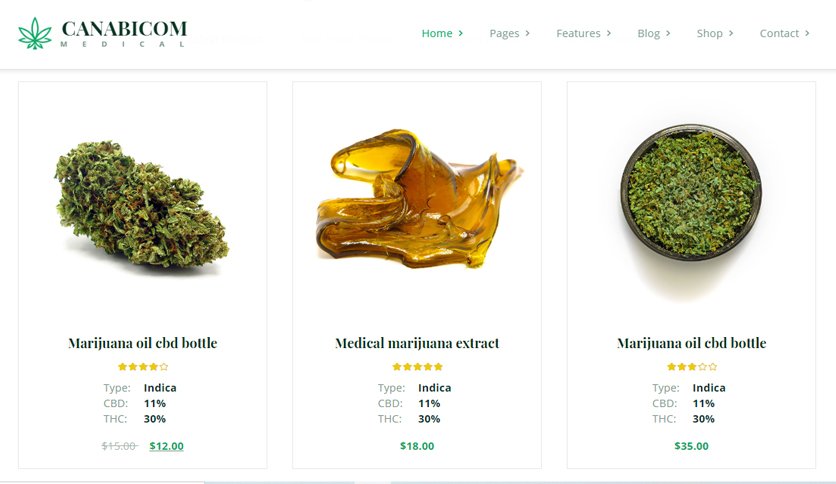This screenshot has width=836, height=484.
Task: Click the cannabis bud product image
Action: (142, 205)
